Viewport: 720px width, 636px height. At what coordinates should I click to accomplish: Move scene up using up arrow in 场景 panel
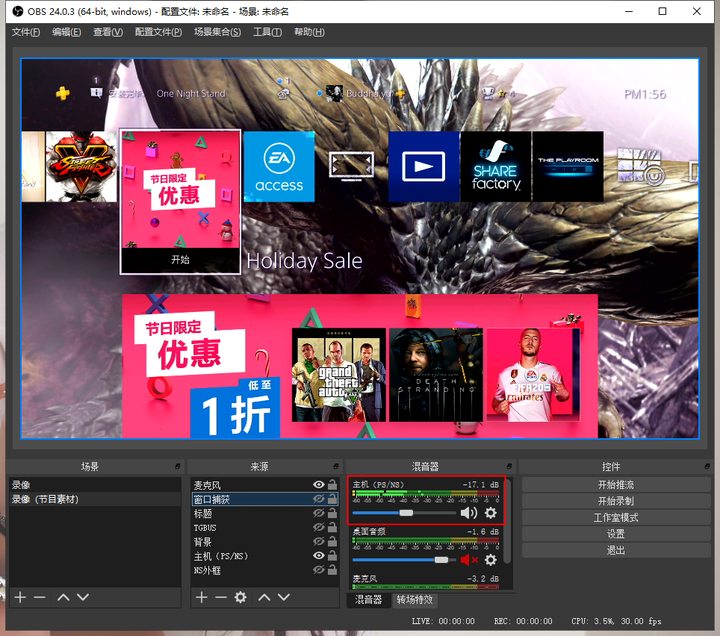(x=63, y=597)
